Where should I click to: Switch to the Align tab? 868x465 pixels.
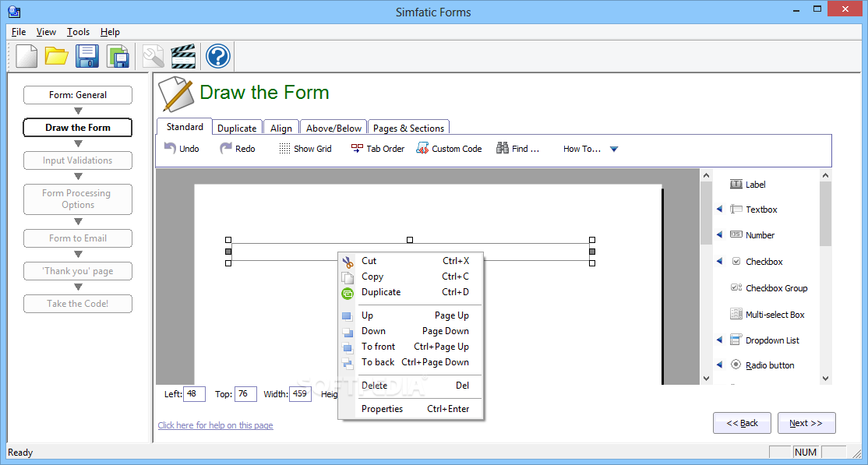pyautogui.click(x=281, y=128)
